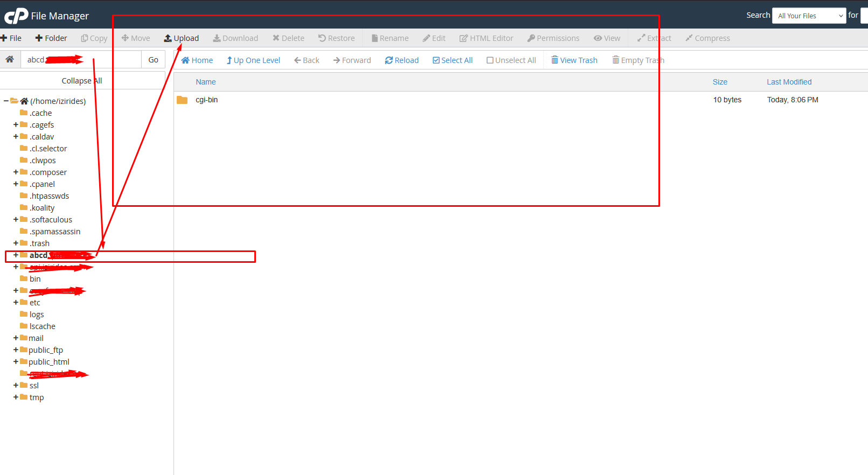Create a new Folder
The image size is (868, 475).
tap(51, 38)
